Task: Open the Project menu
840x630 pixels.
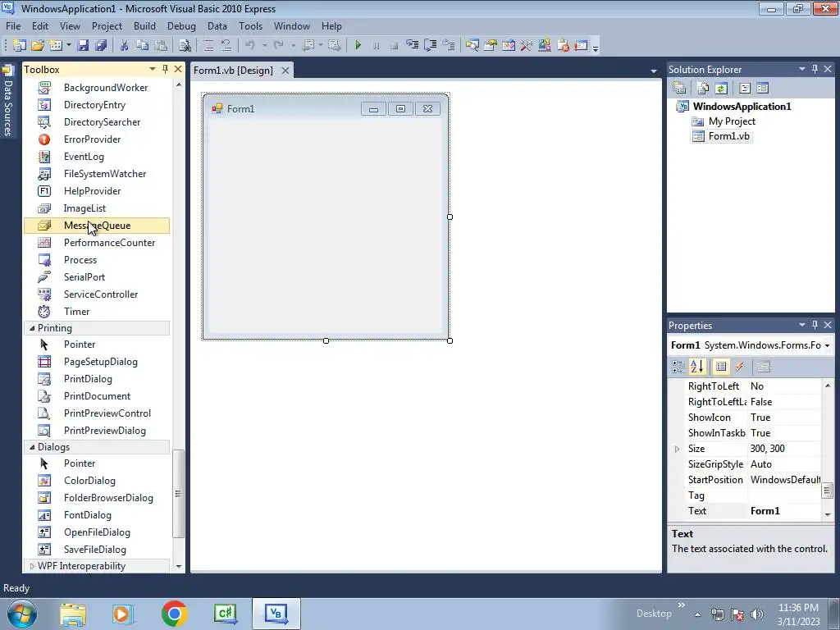Action: coord(107,25)
